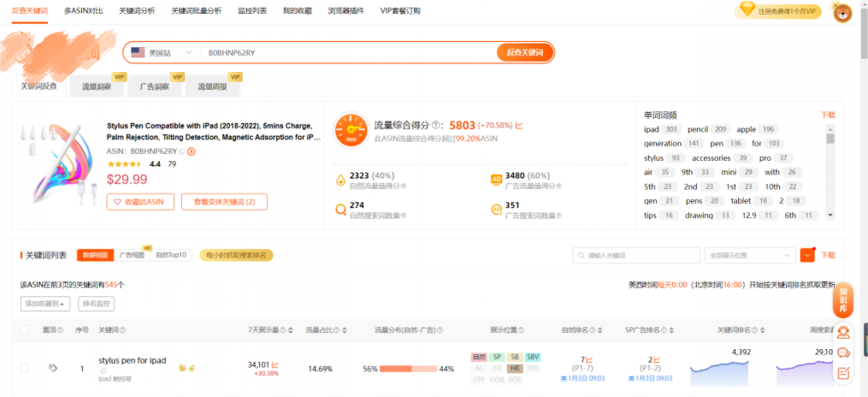The height and width of the screenshot is (397, 868).
Task: Focus the ASIN search field containing B0BHNP62RY
Action: coord(348,52)
